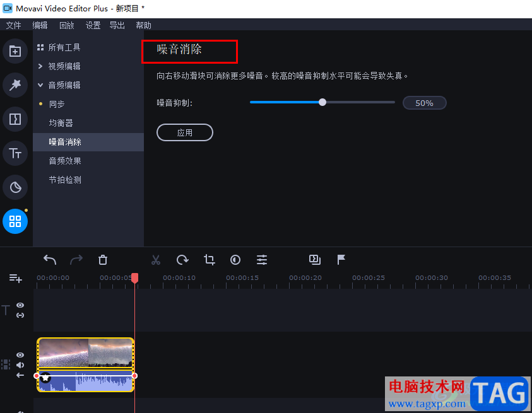
Task: Click the star effect badge on clip
Action: pos(45,377)
